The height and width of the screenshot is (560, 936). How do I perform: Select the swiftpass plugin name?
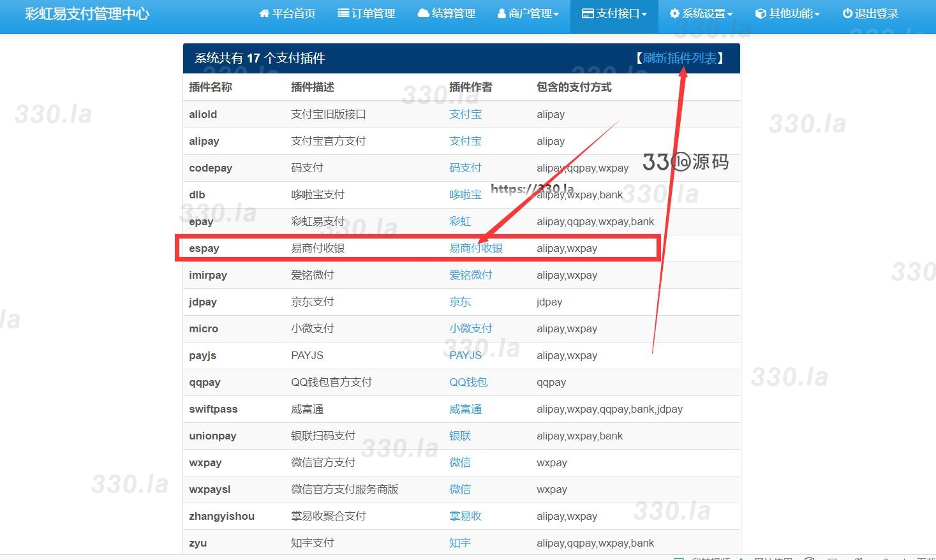coord(213,409)
